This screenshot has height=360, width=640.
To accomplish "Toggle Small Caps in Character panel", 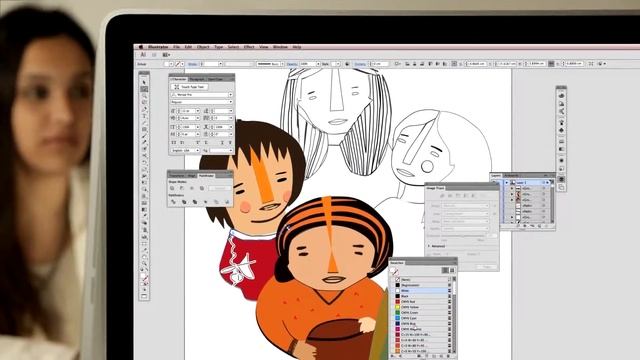I will tap(182, 142).
